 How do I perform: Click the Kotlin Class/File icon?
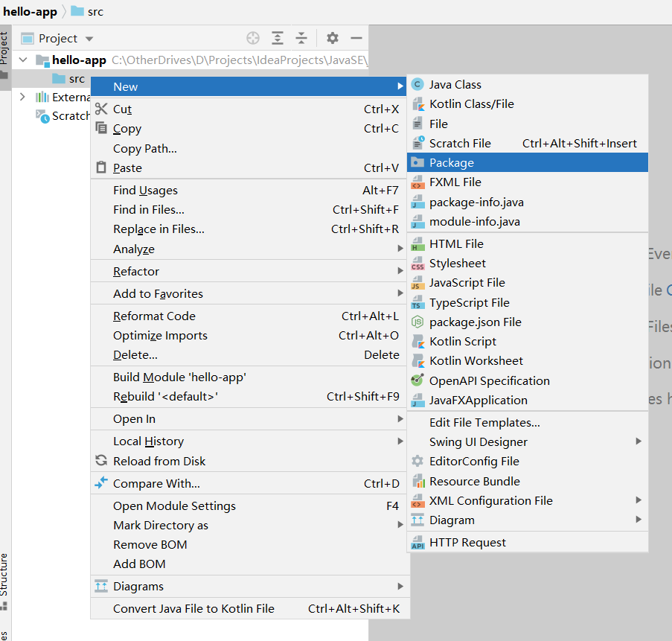point(417,104)
